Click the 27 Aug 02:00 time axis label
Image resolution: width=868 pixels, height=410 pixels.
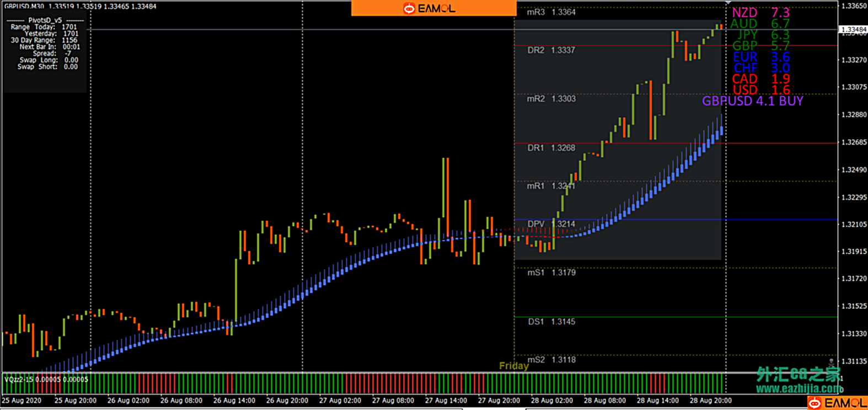[x=340, y=401]
